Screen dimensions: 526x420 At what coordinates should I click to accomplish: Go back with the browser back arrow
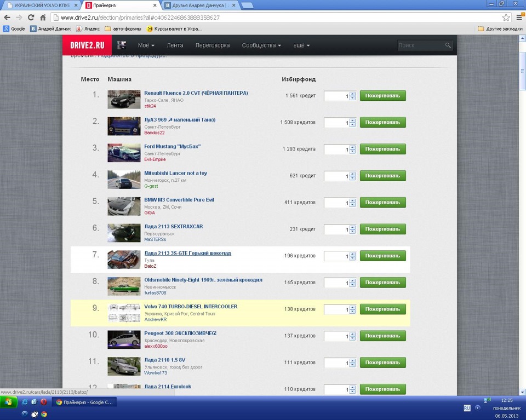(x=7, y=18)
